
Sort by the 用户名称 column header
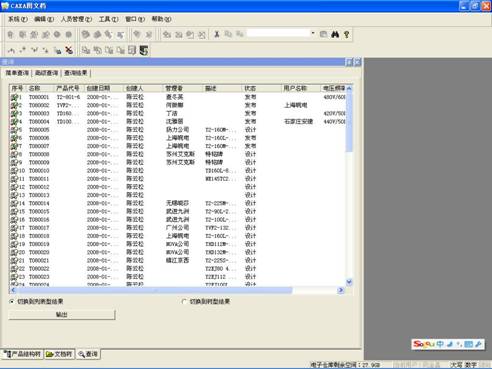pyautogui.click(x=301, y=88)
